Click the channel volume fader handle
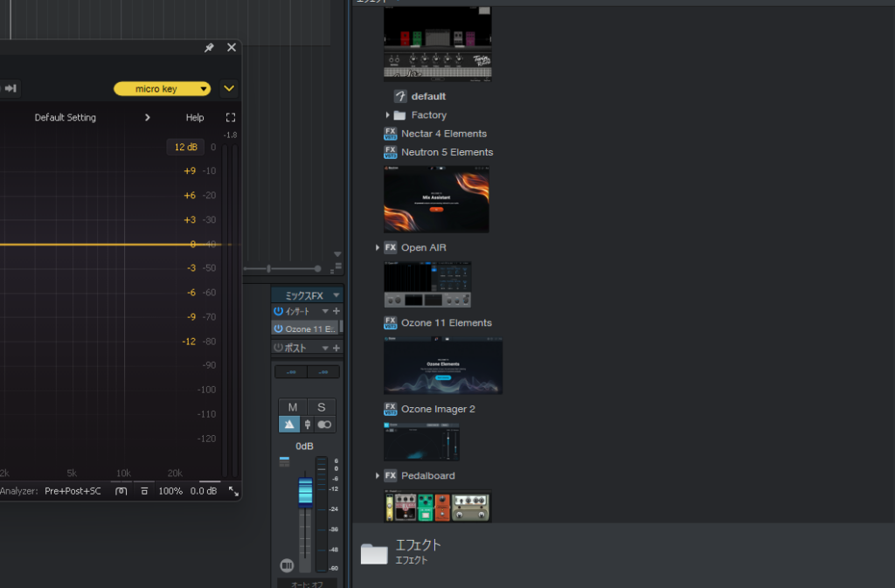This screenshot has width=895, height=588. tap(304, 492)
